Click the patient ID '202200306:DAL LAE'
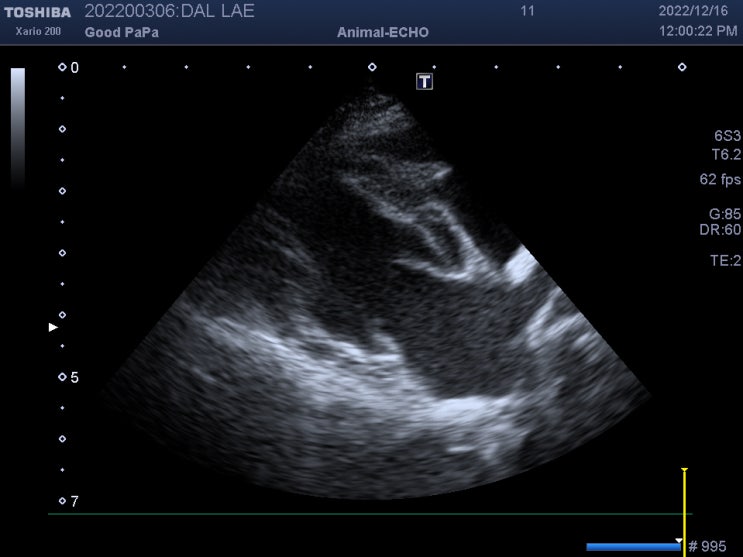 (x=169, y=11)
